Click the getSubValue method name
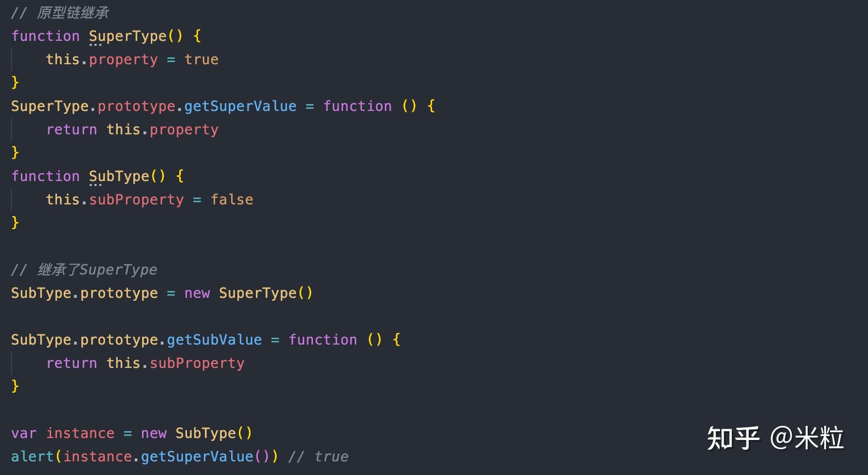 [x=214, y=340]
